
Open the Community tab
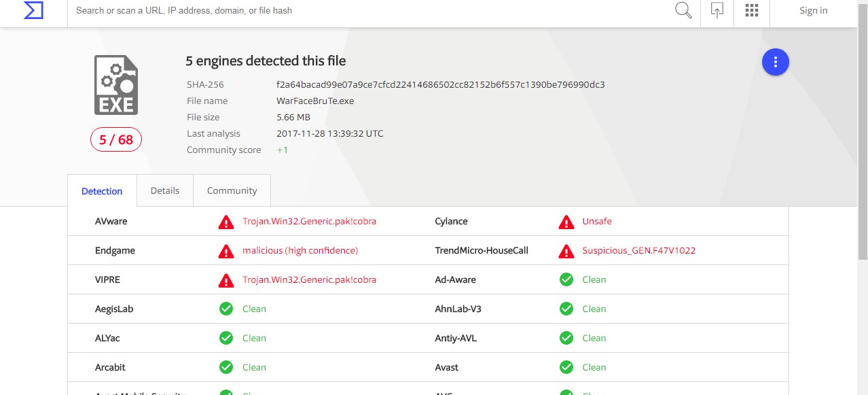(232, 190)
